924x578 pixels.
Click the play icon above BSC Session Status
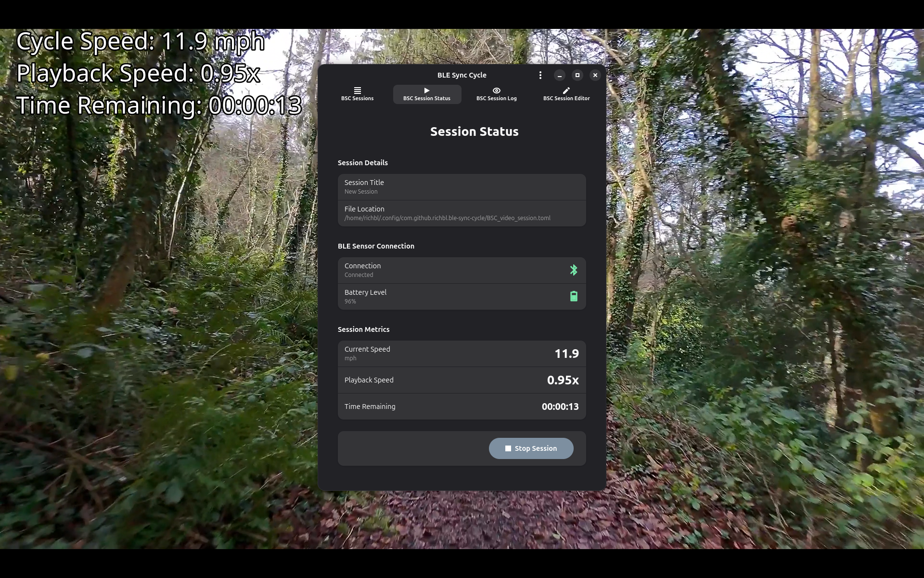426,91
